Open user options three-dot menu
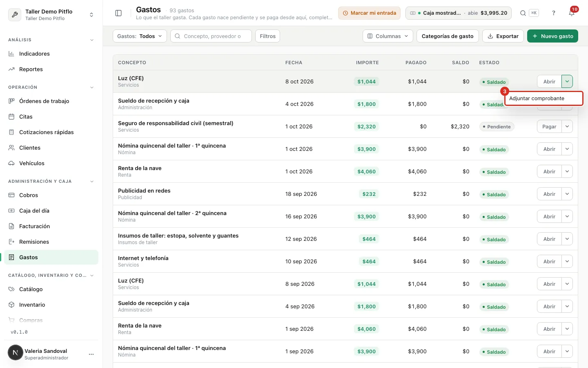 click(91, 354)
